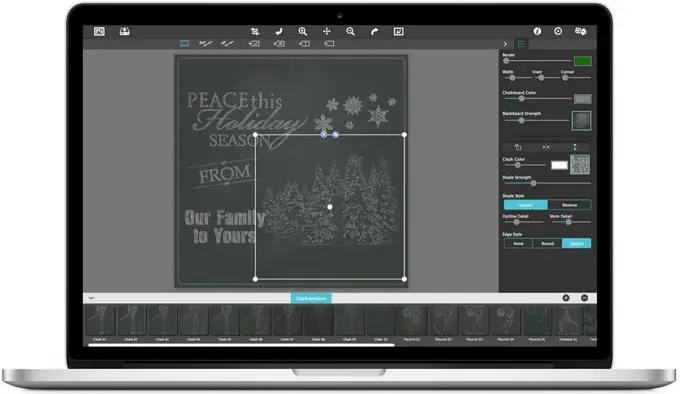Click the save to disk icon
Image resolution: width=680 pixels, height=394 pixels.
124,31
